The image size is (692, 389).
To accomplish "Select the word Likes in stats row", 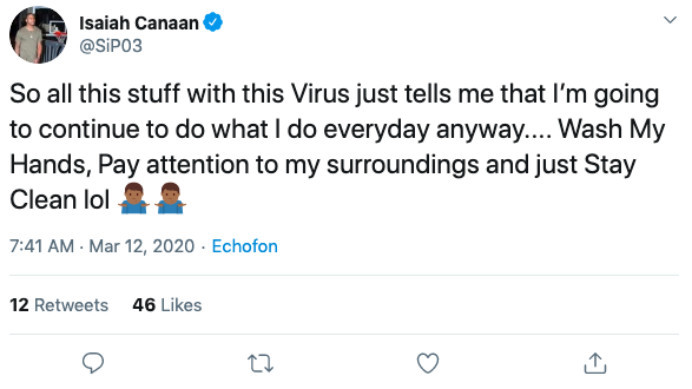I will (181, 305).
